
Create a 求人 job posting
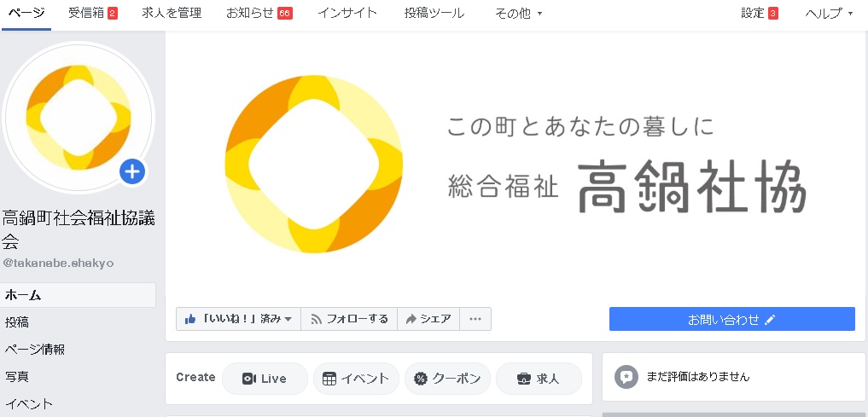(539, 379)
